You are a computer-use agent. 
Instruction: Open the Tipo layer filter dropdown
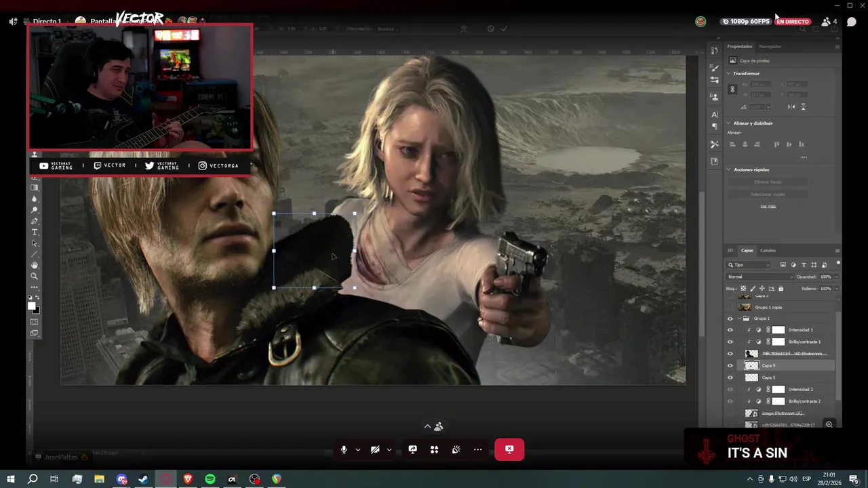[749, 265]
